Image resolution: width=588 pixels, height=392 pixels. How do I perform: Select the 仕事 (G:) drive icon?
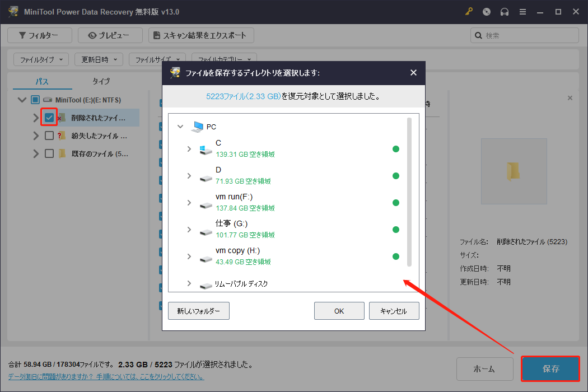click(x=206, y=232)
